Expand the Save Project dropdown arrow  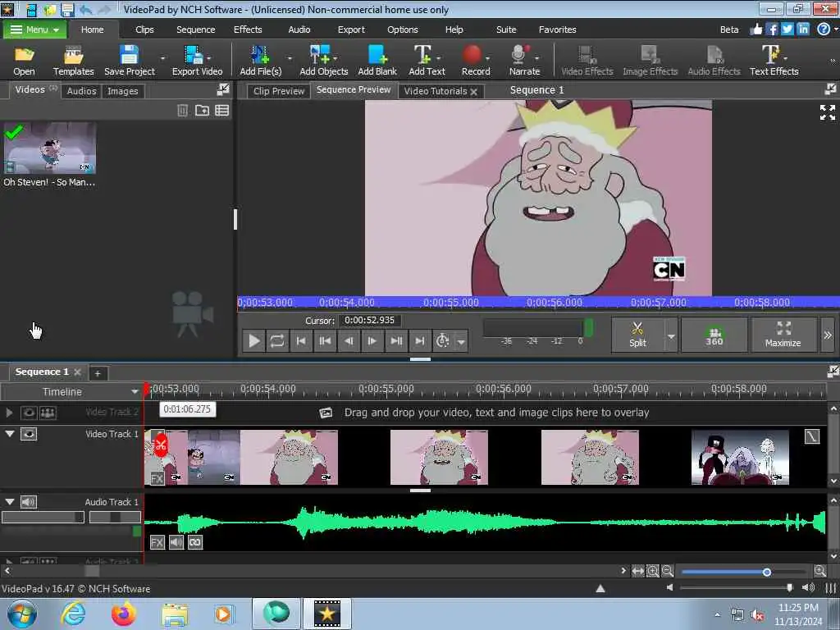tap(162, 58)
